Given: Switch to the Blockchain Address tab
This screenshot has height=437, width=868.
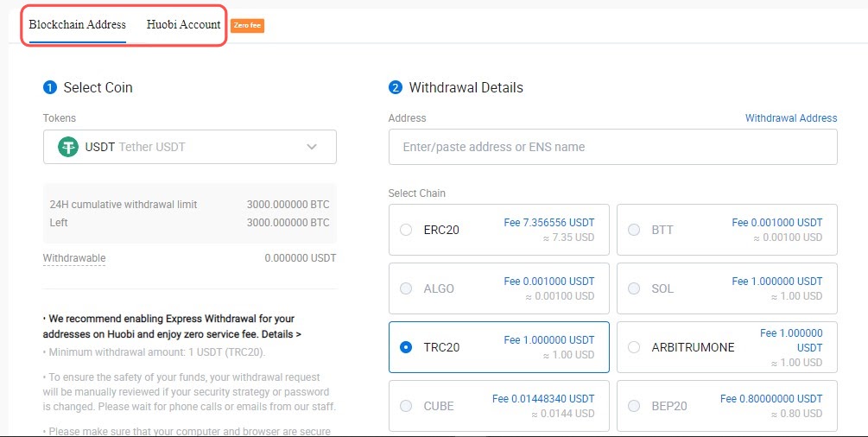Looking at the screenshot, I should point(78,25).
